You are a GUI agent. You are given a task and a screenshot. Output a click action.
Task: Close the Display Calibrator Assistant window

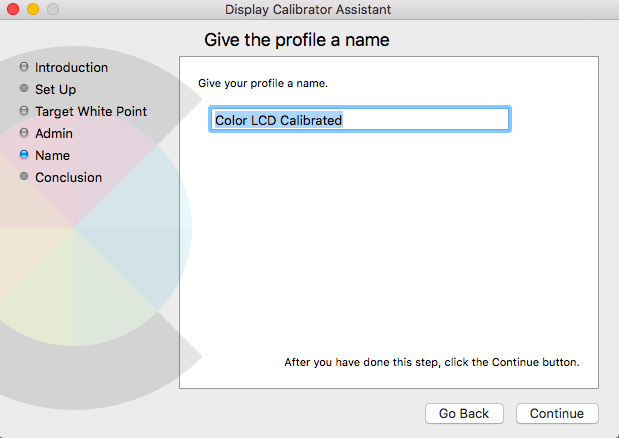click(x=13, y=10)
